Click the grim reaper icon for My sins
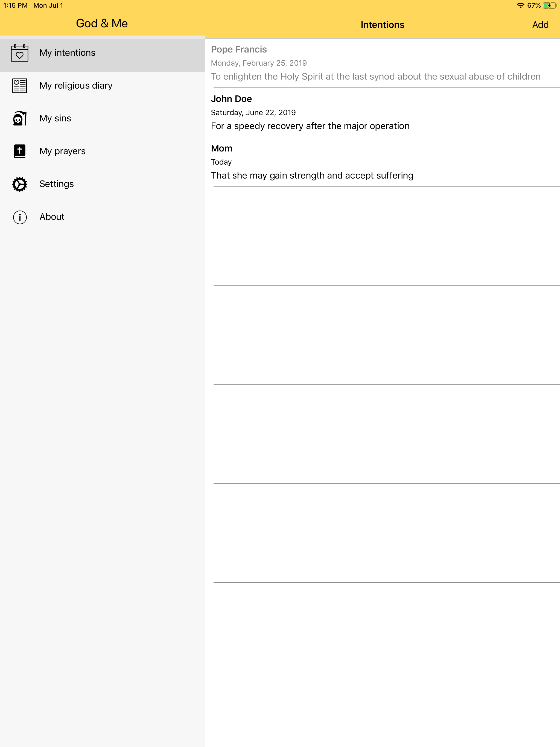The height and width of the screenshot is (747, 560). tap(20, 119)
